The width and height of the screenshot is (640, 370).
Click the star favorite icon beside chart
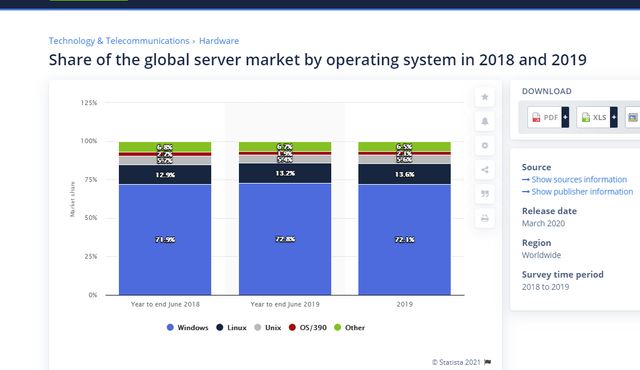coord(484,97)
